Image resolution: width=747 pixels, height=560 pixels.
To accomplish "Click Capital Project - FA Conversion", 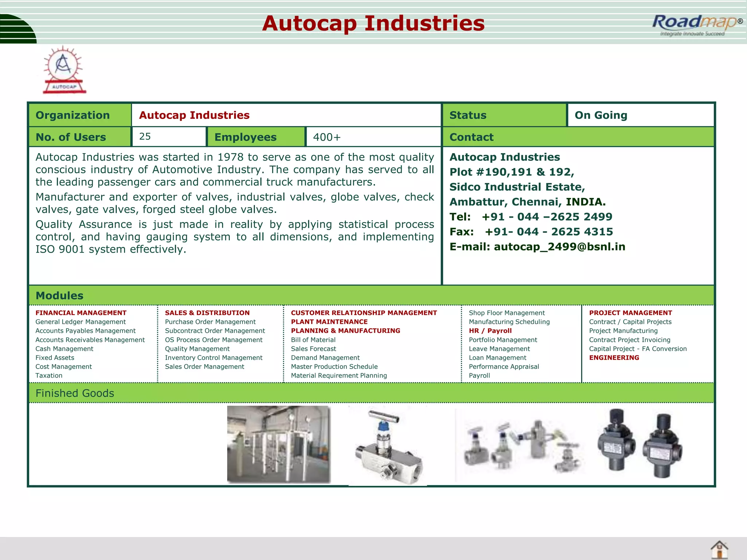I will click(x=638, y=349).
